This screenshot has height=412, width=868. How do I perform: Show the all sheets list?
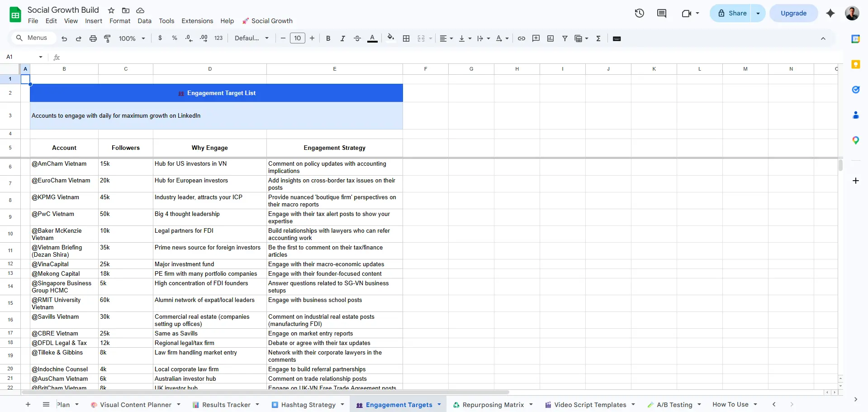click(x=46, y=404)
